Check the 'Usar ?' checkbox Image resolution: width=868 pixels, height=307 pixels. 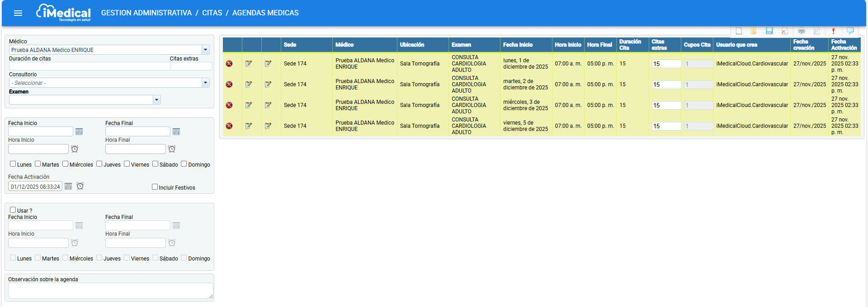[13, 210]
